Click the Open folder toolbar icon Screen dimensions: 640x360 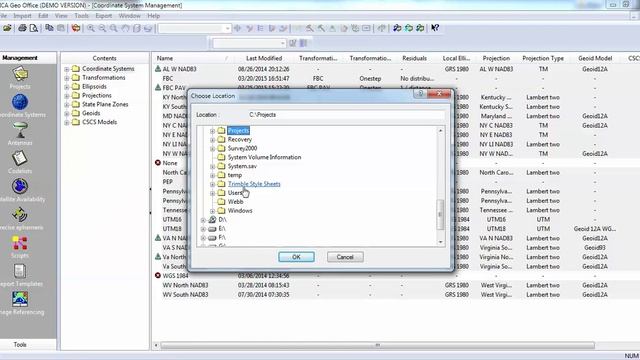pyautogui.click(x=7, y=28)
